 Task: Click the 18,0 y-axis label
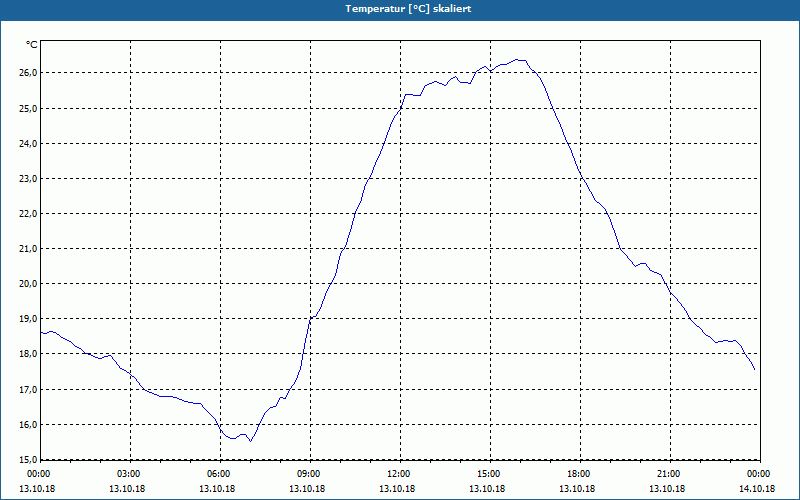click(28, 354)
